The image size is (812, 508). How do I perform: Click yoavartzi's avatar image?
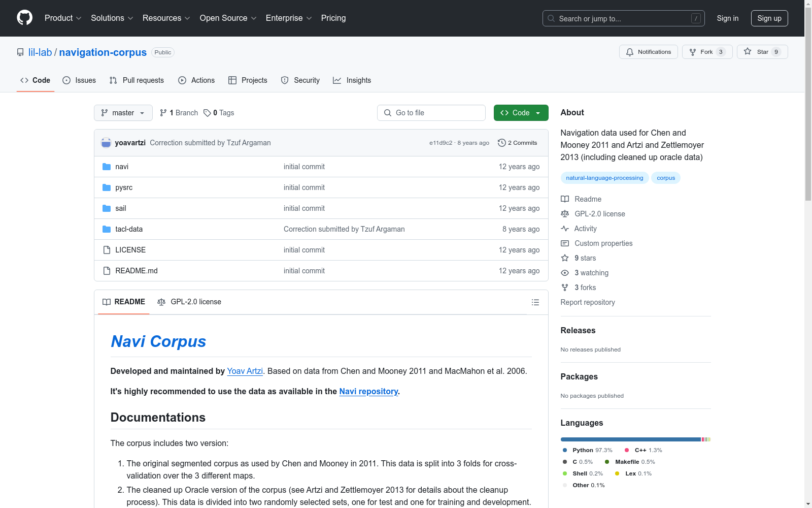click(106, 143)
